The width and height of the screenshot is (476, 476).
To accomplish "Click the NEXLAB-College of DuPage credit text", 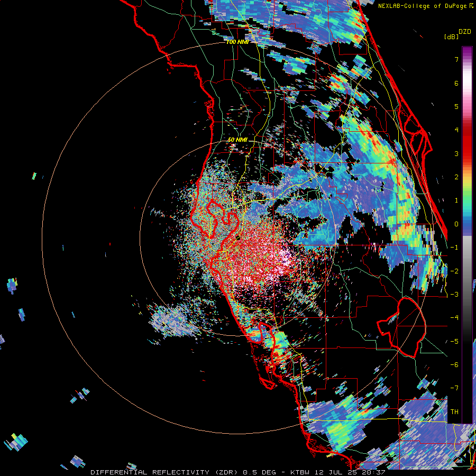I will (422, 6).
